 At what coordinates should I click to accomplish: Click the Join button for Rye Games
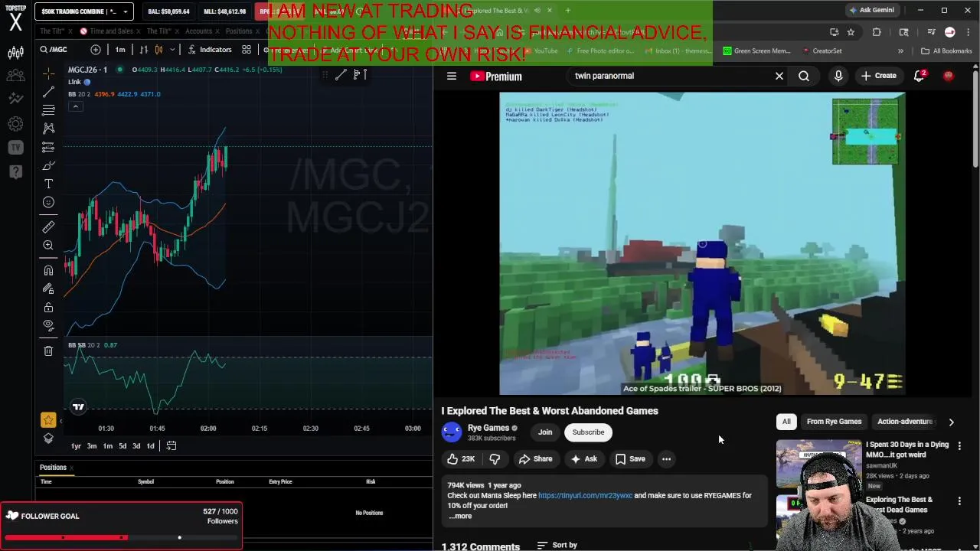coord(545,432)
